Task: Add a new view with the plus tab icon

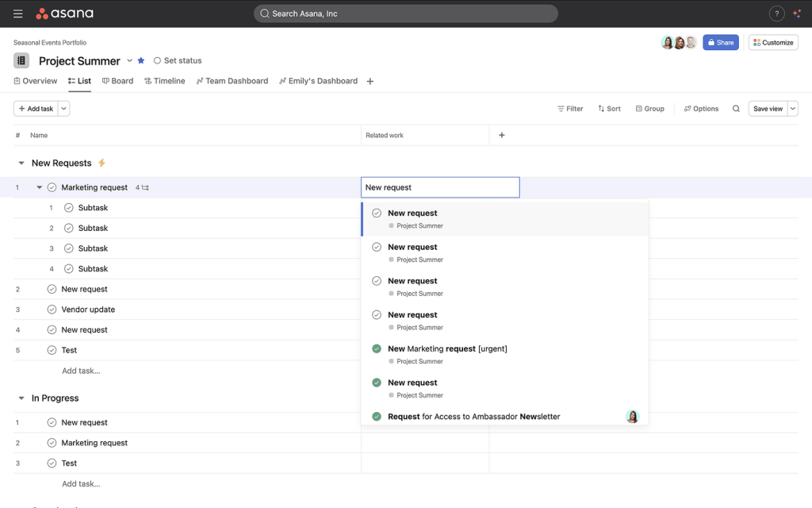Action: tap(370, 80)
